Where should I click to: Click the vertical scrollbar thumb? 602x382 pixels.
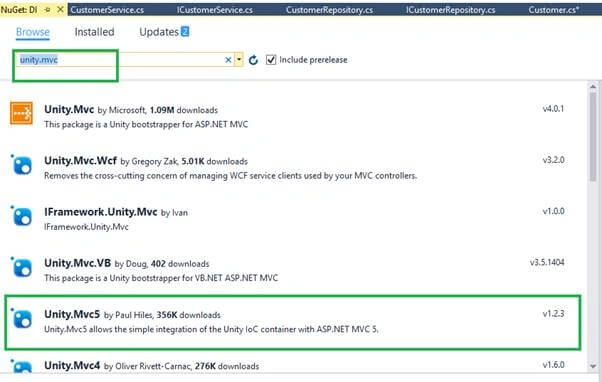[x=593, y=136]
